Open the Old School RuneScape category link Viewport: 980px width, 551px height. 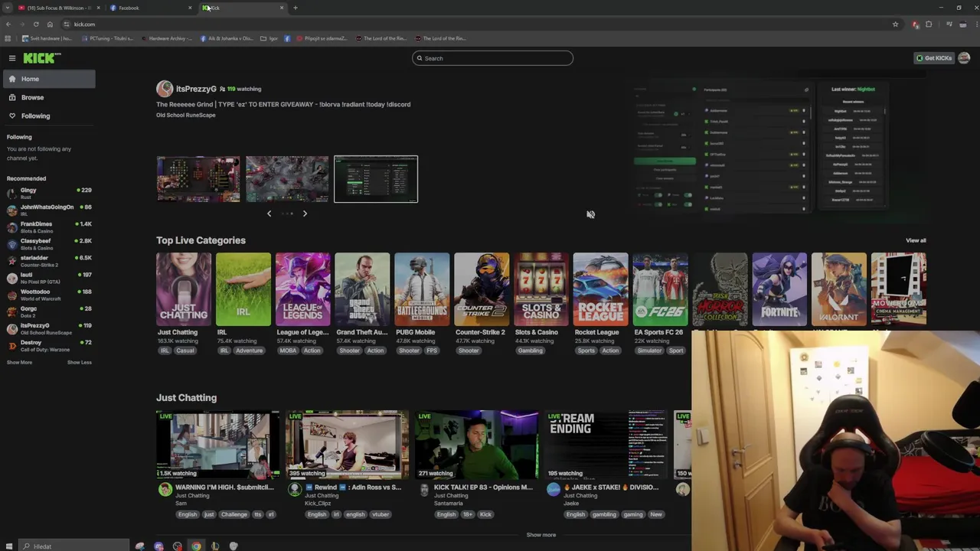(x=186, y=115)
